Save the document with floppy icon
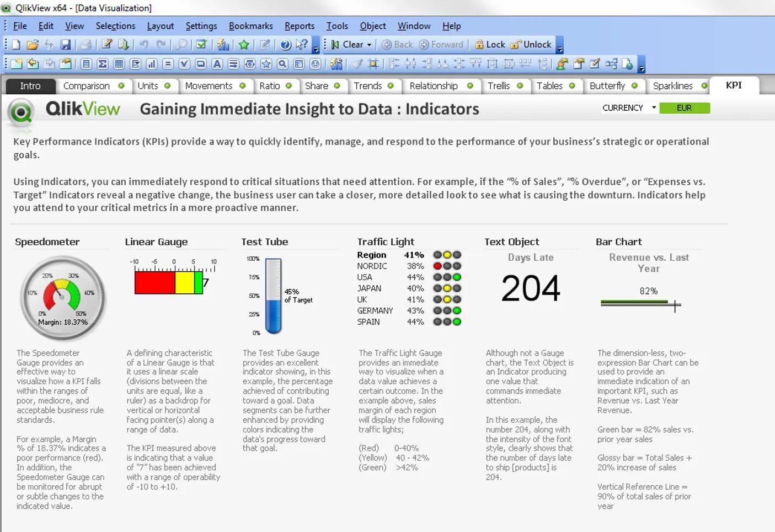This screenshot has width=775, height=532. tap(66, 45)
